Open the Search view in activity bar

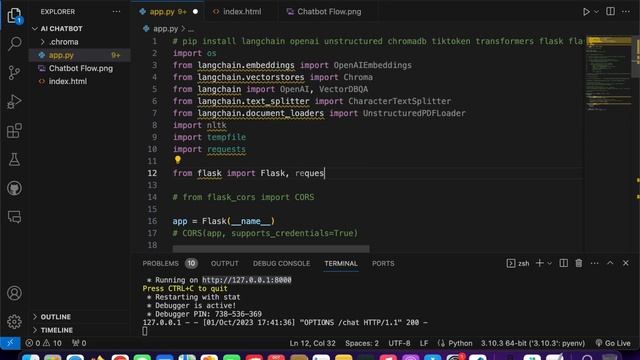14,44
